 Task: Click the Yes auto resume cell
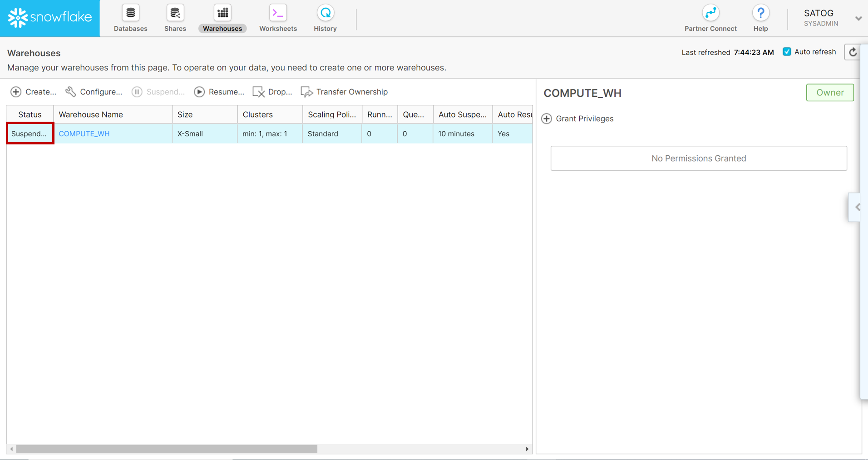[513, 134]
